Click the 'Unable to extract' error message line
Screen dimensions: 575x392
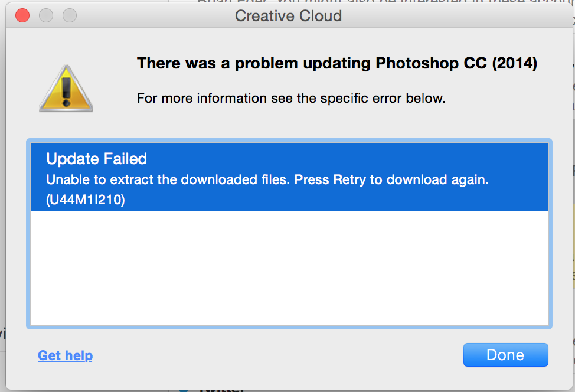tap(267, 180)
